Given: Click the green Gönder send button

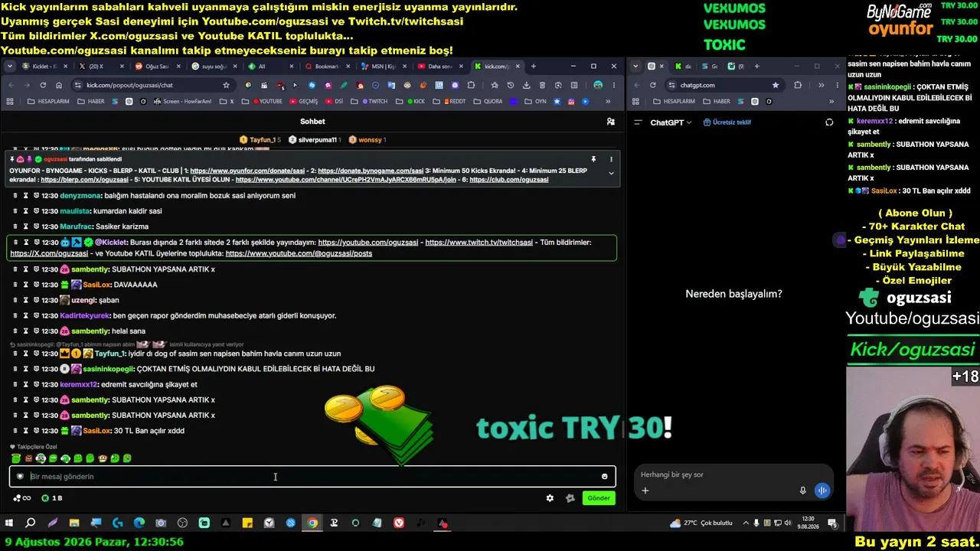Looking at the screenshot, I should tap(599, 498).
